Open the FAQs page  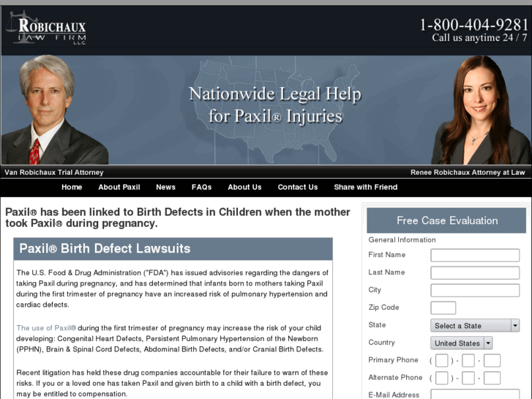click(201, 187)
